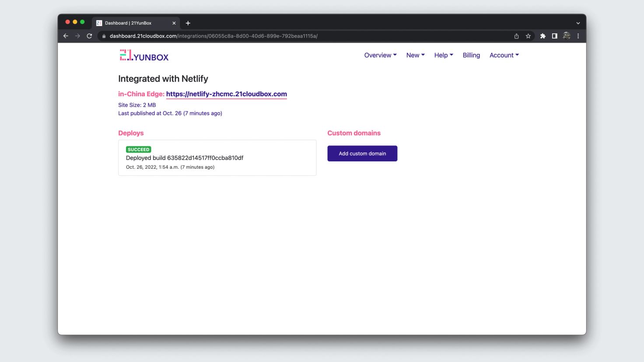Expand the Help dropdown menu
The height and width of the screenshot is (362, 644).
[444, 55]
